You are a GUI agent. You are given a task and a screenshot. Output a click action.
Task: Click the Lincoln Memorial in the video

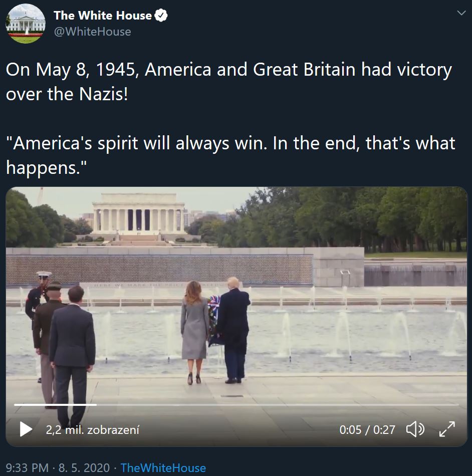coord(135,214)
